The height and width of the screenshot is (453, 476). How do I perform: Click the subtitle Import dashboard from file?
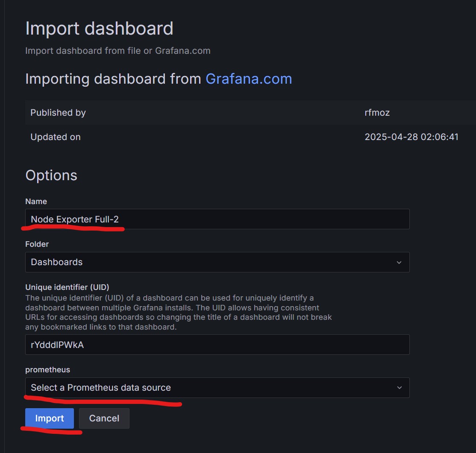click(x=118, y=51)
